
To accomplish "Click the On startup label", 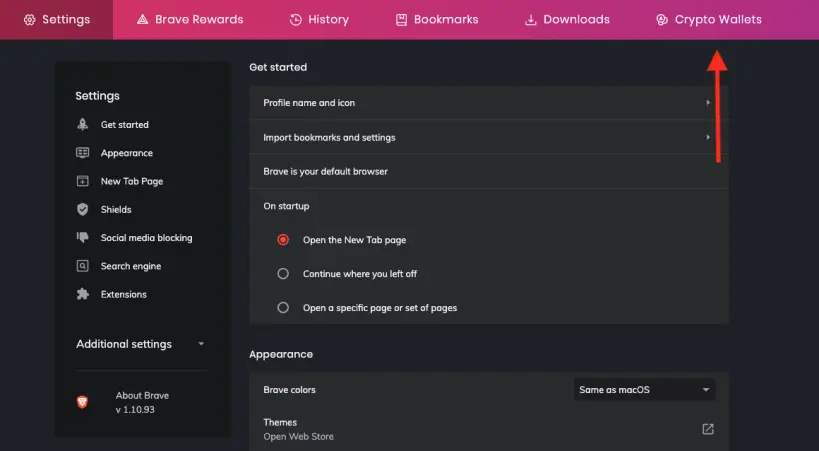I will (x=286, y=206).
